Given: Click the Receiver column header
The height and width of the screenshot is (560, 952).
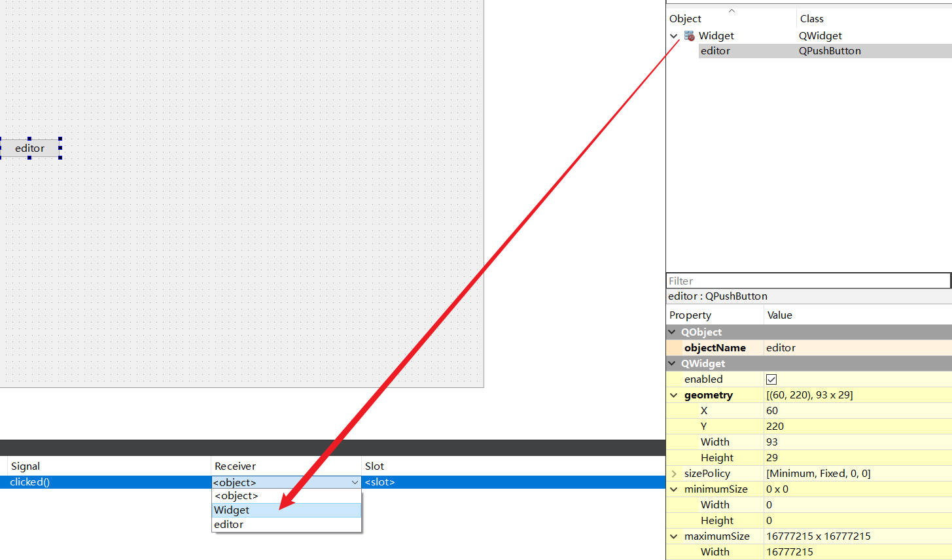Looking at the screenshot, I should coord(286,466).
